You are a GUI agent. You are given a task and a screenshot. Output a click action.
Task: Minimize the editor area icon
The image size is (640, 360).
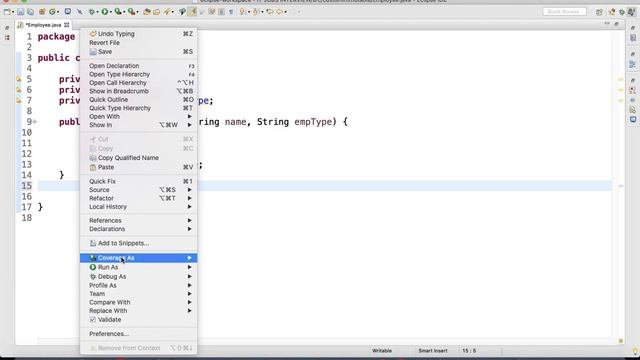click(607, 24)
